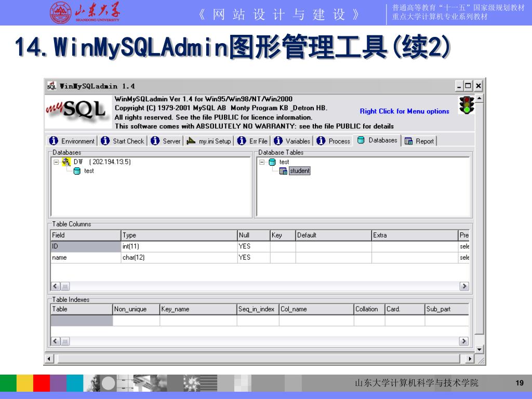Open the Server tab
532x399 pixels.
[166, 141]
